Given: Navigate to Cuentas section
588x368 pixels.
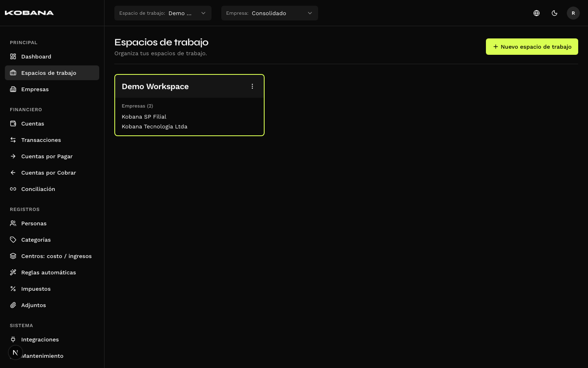Looking at the screenshot, I should (x=52, y=123).
